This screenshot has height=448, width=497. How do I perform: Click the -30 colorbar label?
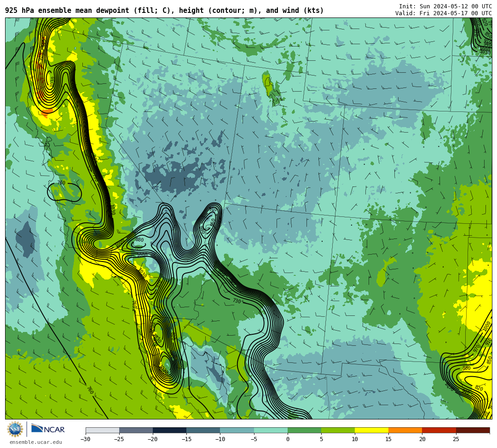pyautogui.click(x=86, y=439)
